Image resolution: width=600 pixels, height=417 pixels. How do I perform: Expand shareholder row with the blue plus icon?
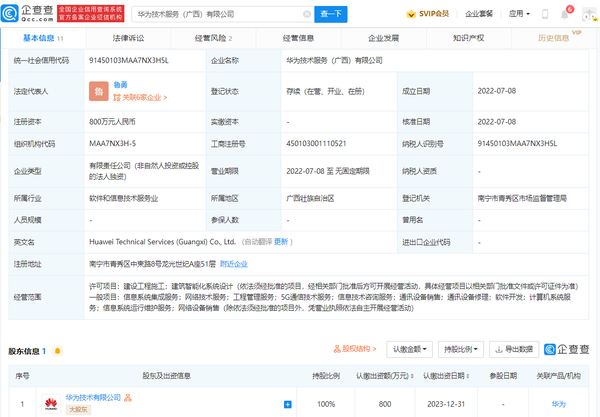click(x=288, y=404)
